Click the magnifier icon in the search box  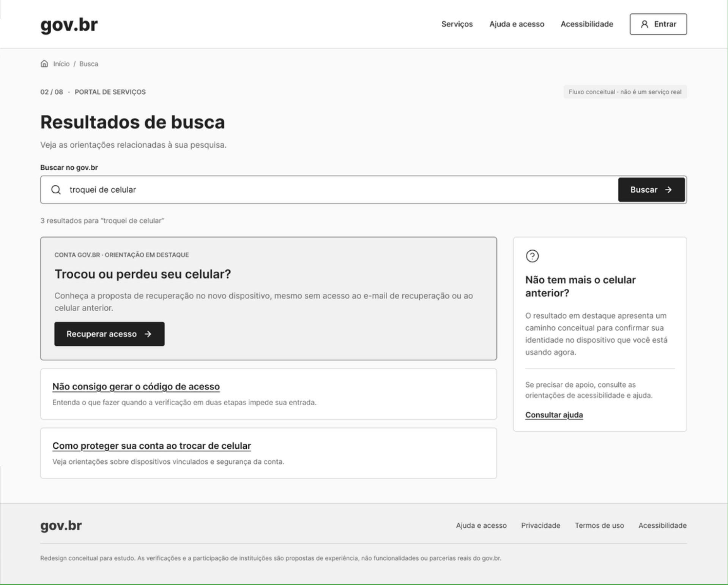(56, 190)
